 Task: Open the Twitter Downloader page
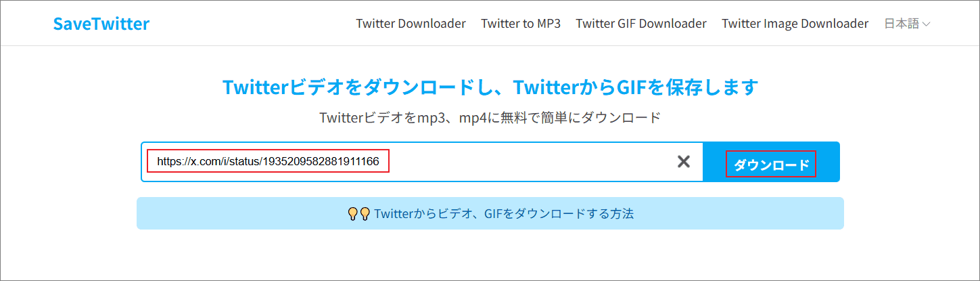click(411, 24)
